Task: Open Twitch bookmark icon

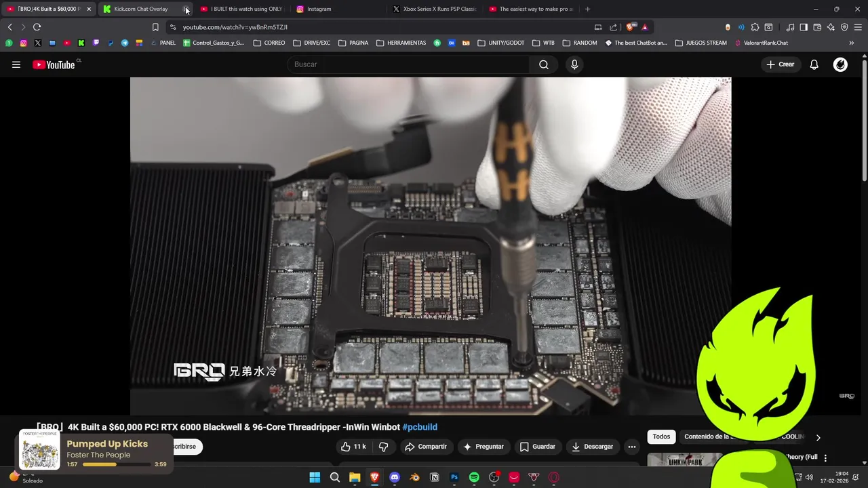Action: (96, 43)
